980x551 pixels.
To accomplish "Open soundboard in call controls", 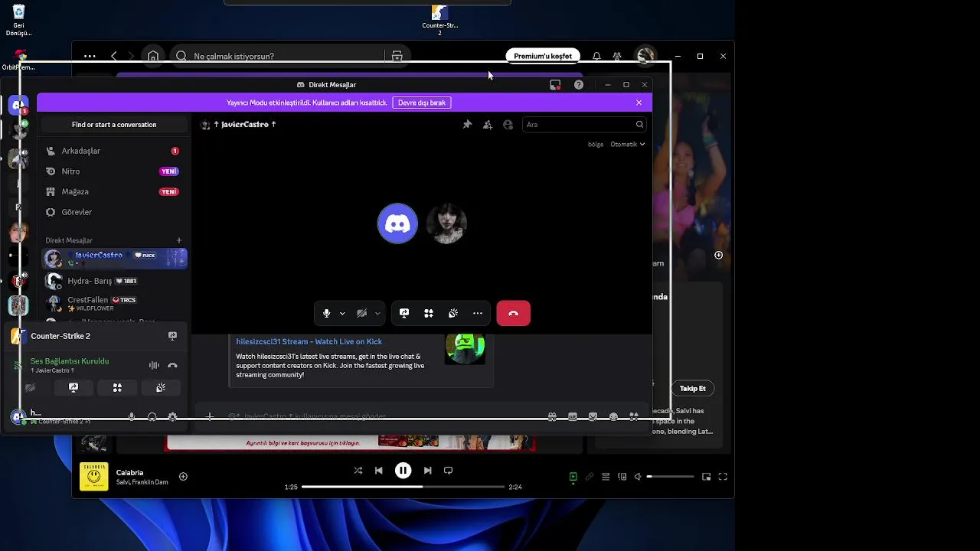I will pos(453,313).
